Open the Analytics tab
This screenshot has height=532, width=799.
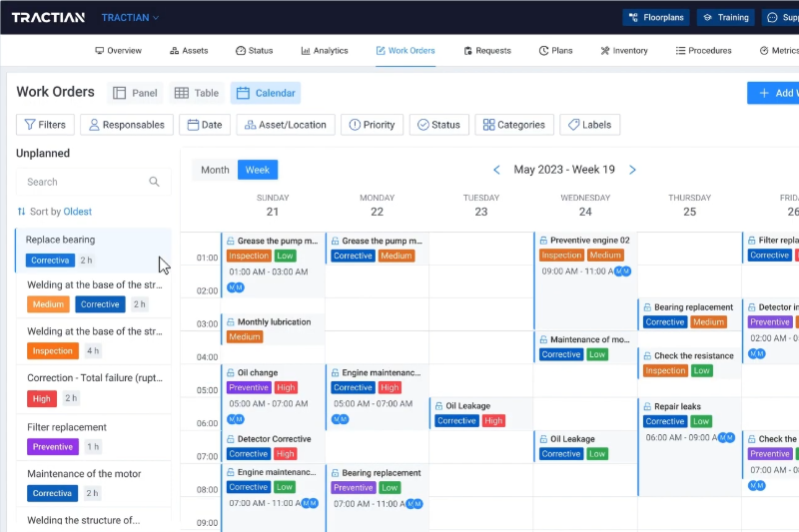(x=324, y=50)
